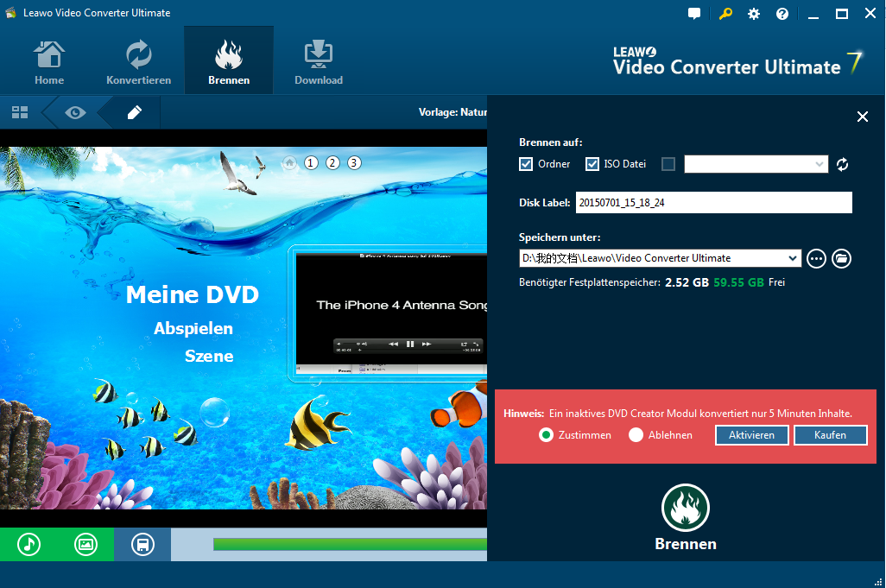Click the save template disk icon

142,544
